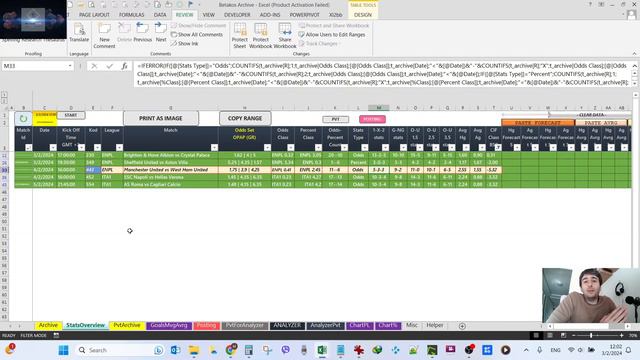The width and height of the screenshot is (640, 360).
Task: Click the START button
Action: pyautogui.click(x=71, y=115)
